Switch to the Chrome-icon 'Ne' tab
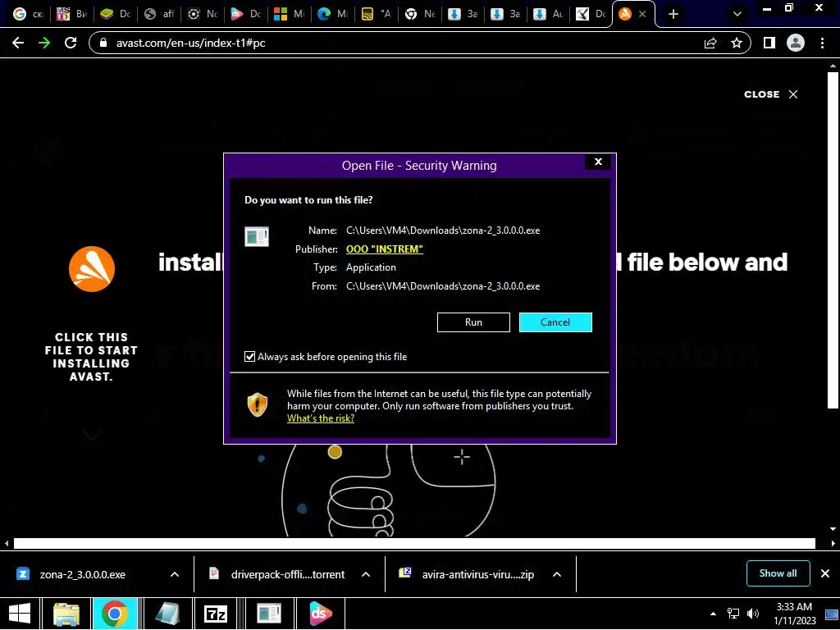This screenshot has height=630, width=840. (x=419, y=14)
